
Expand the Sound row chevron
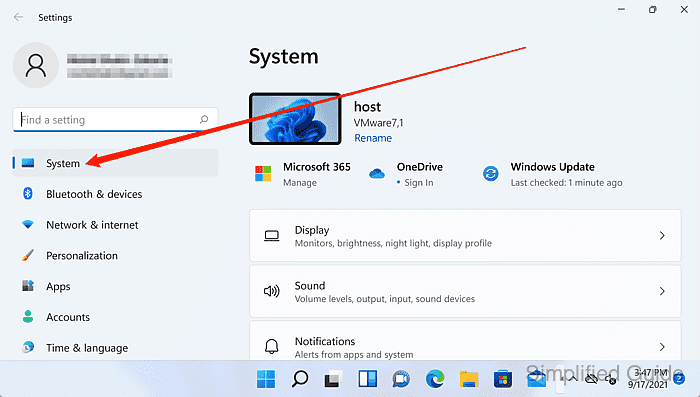click(662, 291)
